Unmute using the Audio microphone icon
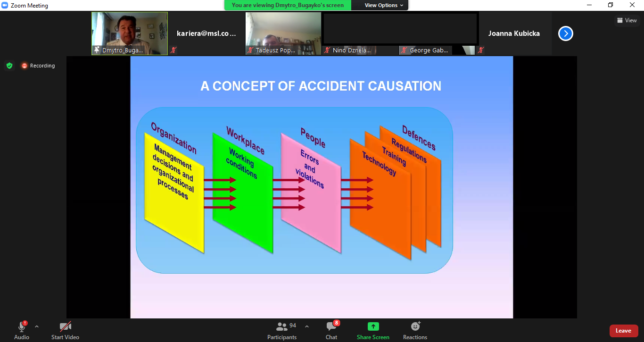644x342 pixels. (x=22, y=326)
